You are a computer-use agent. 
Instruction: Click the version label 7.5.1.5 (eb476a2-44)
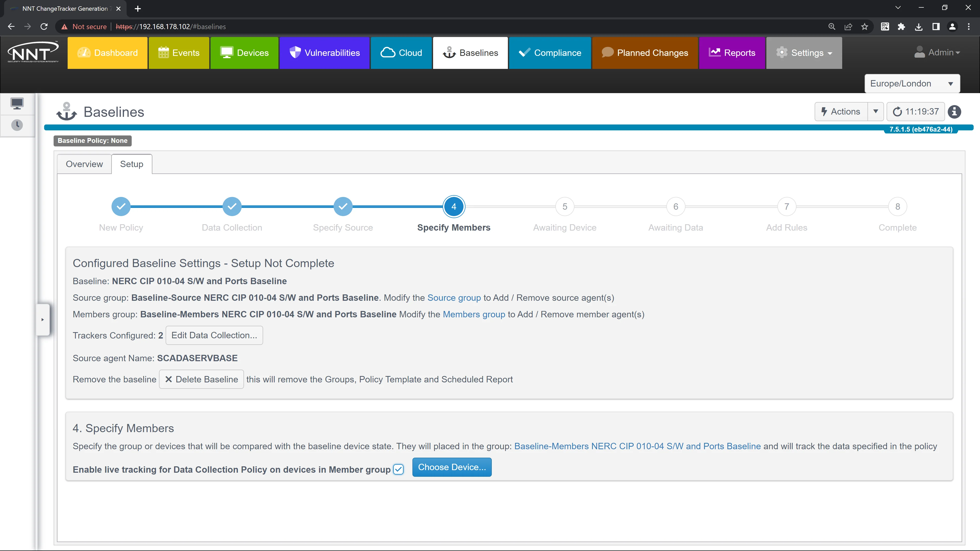(x=921, y=129)
